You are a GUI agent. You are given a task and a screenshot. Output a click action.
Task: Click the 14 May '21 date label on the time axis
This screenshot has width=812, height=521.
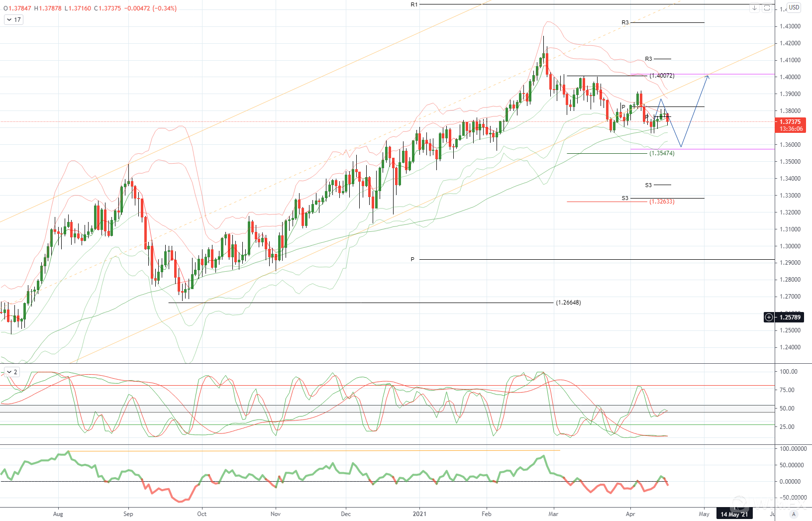click(734, 514)
